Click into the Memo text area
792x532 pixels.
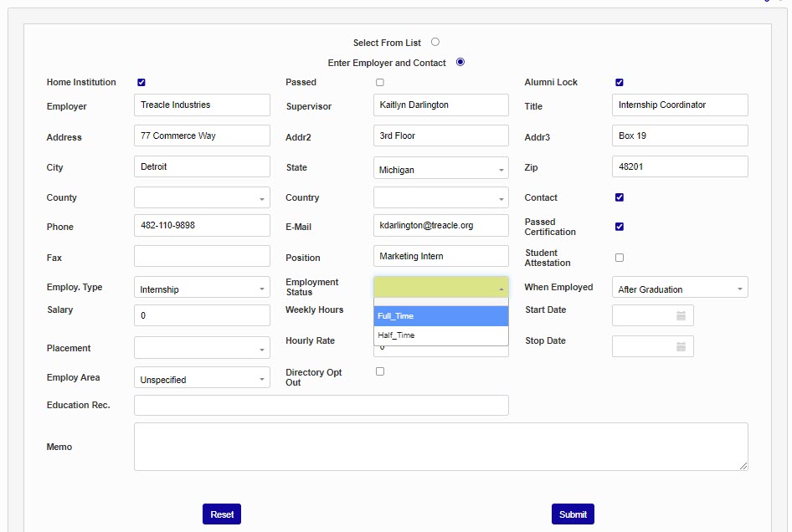(x=440, y=447)
